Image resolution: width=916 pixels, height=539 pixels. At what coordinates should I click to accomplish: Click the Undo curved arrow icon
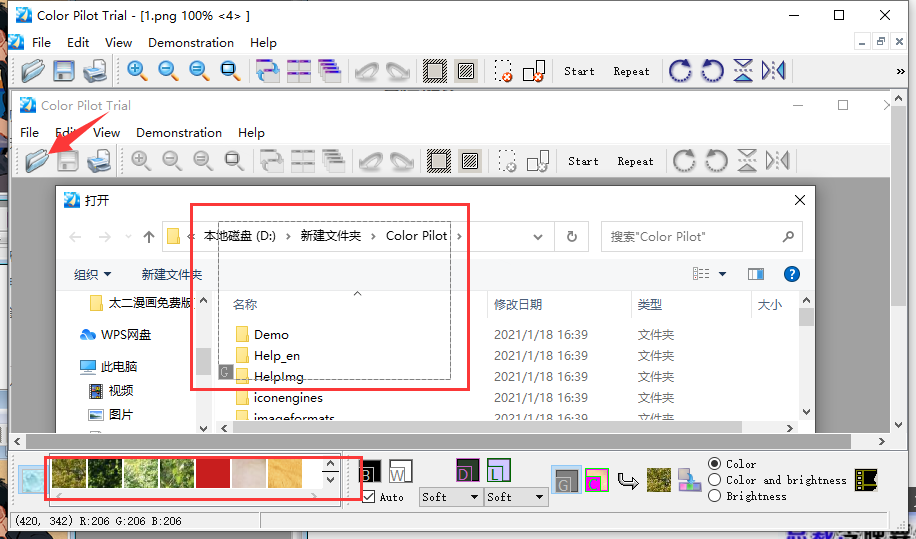click(x=367, y=71)
